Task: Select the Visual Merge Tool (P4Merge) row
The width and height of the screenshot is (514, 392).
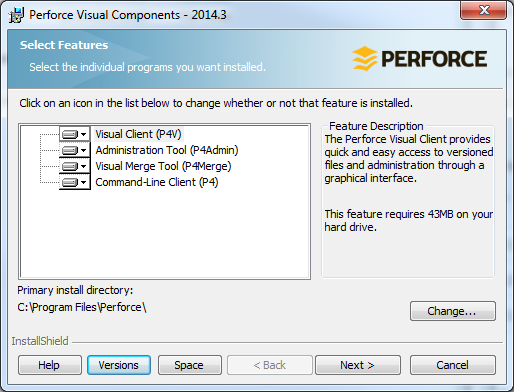Action: [163, 166]
